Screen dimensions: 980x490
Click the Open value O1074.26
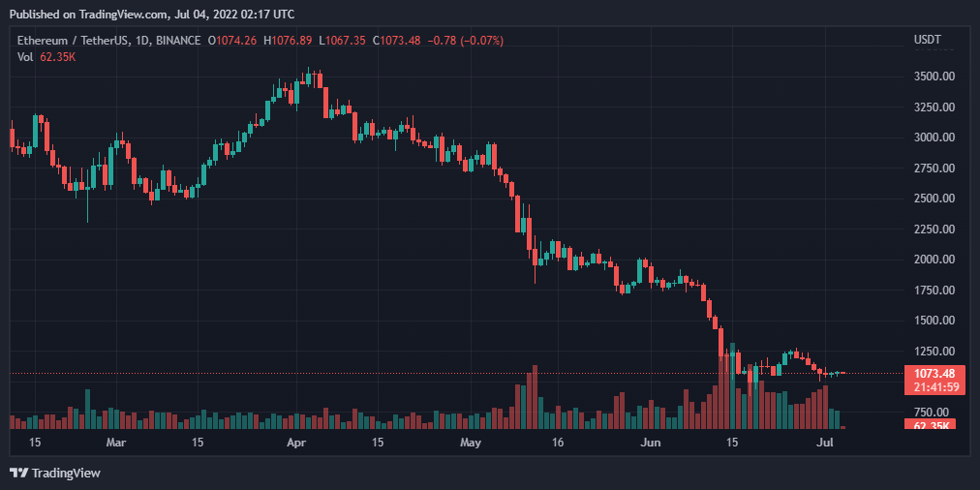click(232, 41)
